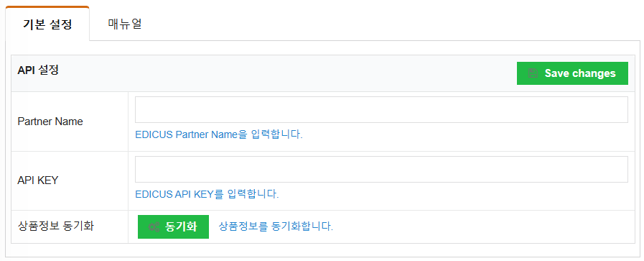The image size is (644, 261).
Task: Click the Partner Name row label
Action: point(50,122)
